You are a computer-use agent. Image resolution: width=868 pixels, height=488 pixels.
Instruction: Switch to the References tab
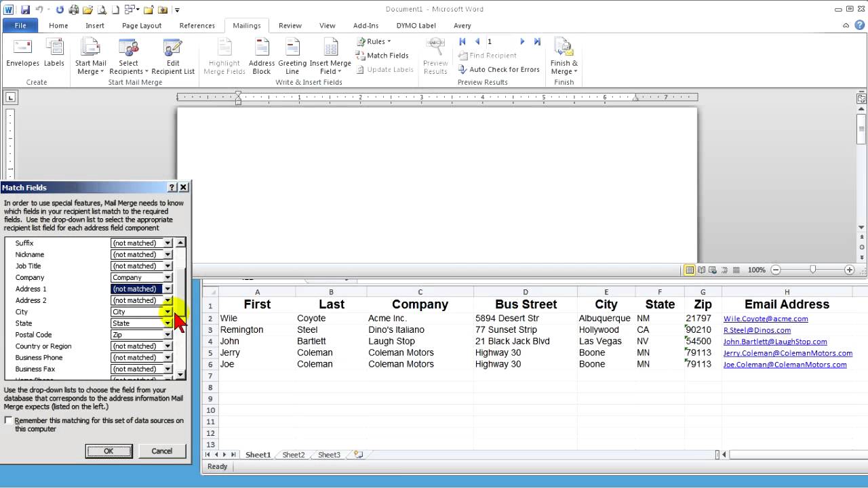pos(197,26)
